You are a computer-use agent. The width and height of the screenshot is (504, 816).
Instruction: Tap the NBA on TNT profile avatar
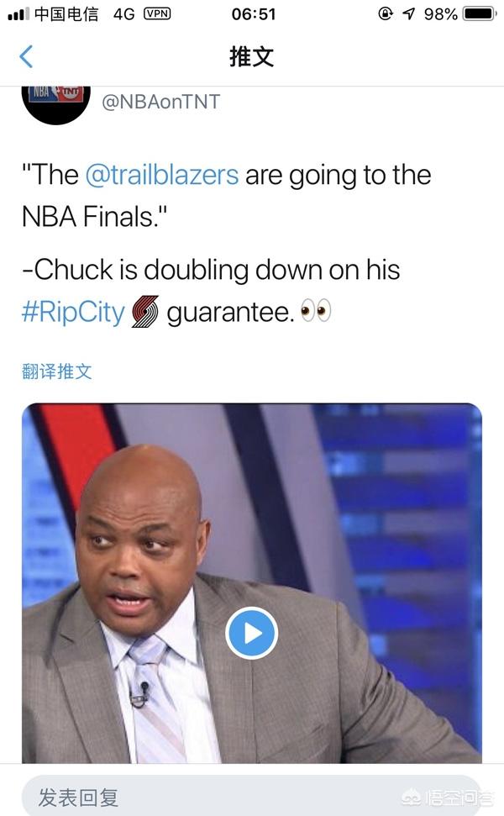coord(56,104)
